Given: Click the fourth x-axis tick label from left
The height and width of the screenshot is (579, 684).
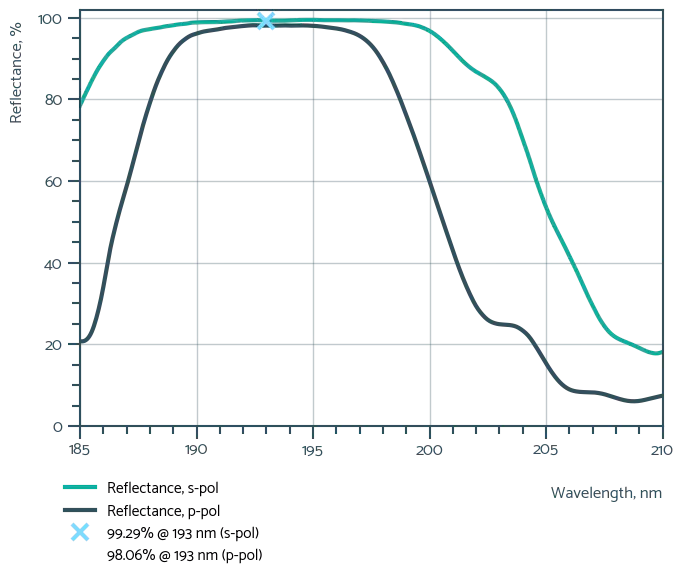Looking at the screenshot, I should point(430,451).
